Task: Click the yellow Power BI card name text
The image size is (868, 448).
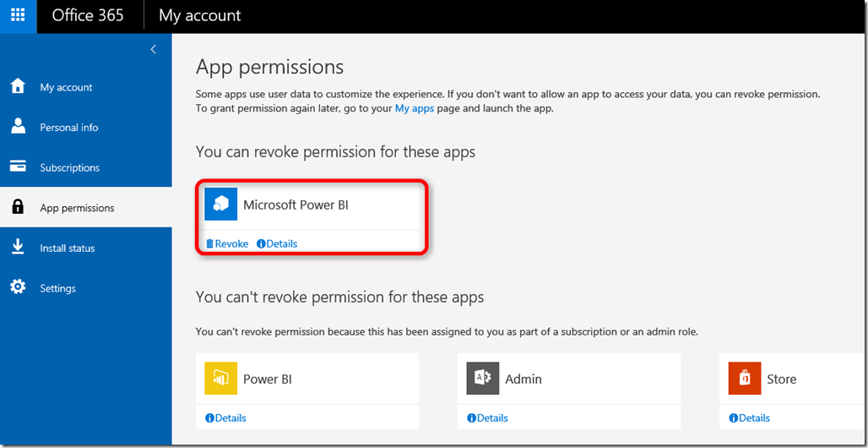Action: click(x=268, y=380)
